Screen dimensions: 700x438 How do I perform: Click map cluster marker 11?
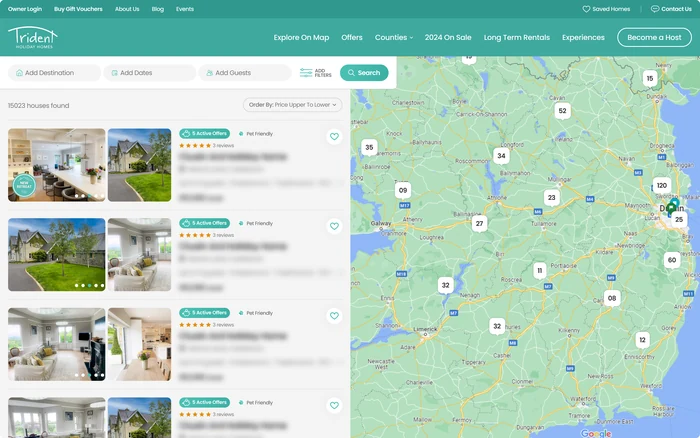click(x=540, y=271)
